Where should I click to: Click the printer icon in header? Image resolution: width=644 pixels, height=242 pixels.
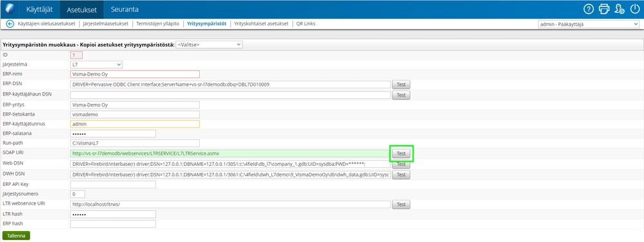click(604, 9)
